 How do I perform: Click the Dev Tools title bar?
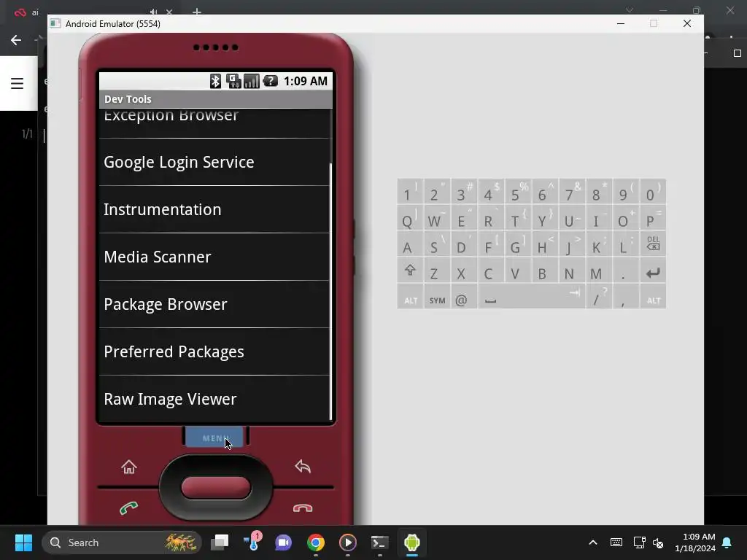pyautogui.click(x=216, y=99)
